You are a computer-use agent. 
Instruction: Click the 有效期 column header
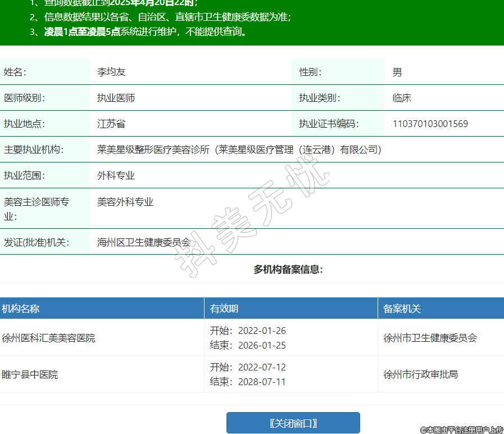click(224, 309)
